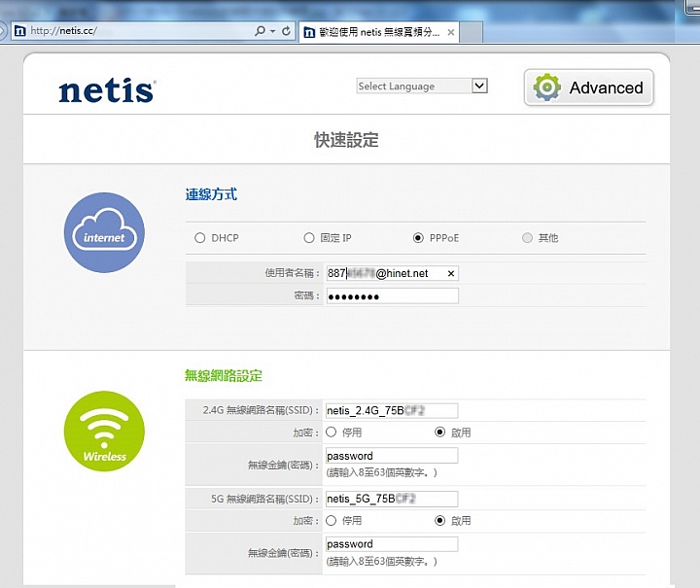Screen dimensions: 700x588
Task: Click the 2.4G wireless key field
Action: [392, 456]
